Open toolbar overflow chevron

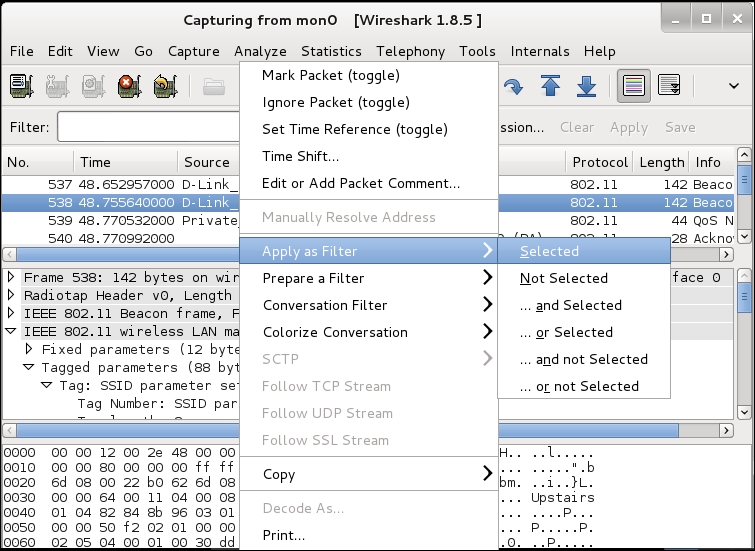734,86
